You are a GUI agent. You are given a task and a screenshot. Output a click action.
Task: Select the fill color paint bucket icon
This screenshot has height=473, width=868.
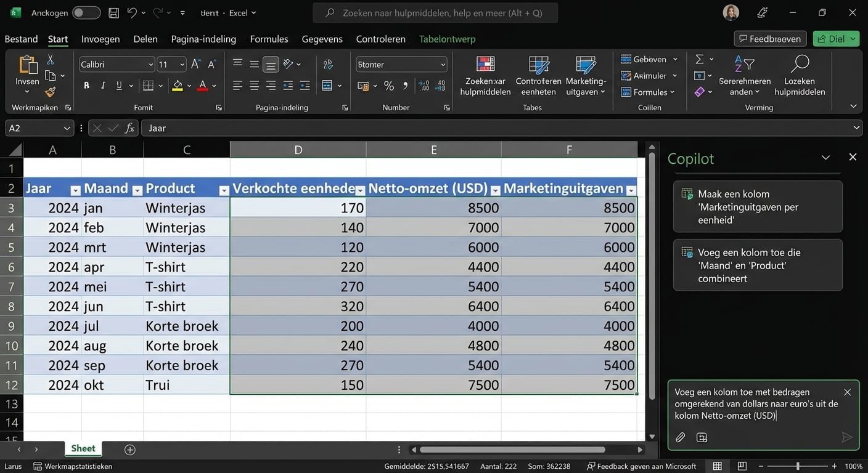coord(177,86)
